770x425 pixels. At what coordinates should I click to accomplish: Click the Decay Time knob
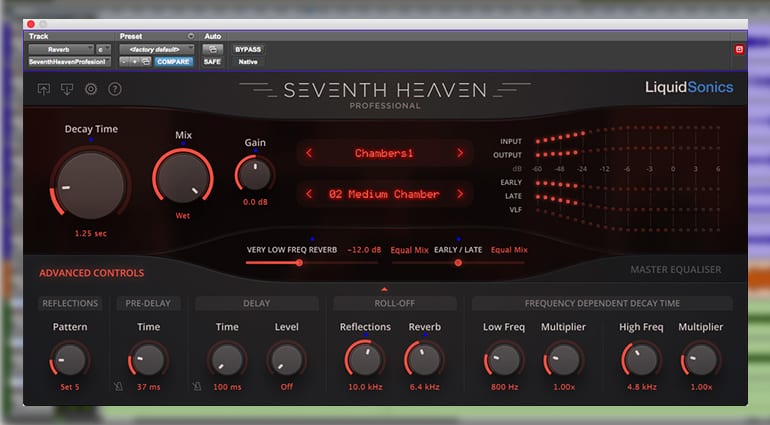[x=90, y=185]
